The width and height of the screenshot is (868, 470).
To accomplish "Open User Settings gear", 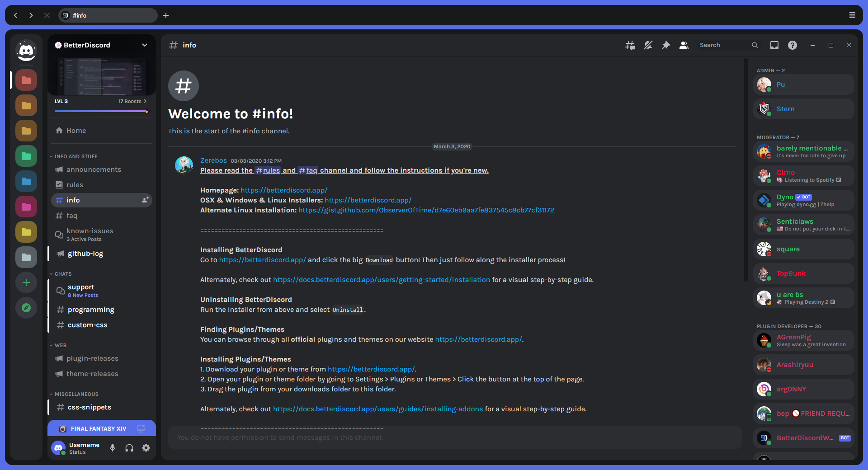I will 146,448.
